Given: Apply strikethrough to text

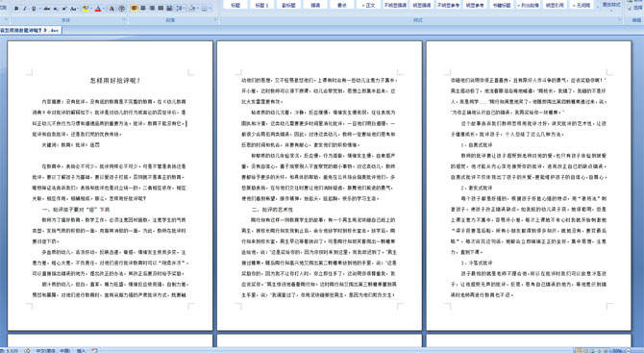Looking at the screenshot, I should coord(47,9).
